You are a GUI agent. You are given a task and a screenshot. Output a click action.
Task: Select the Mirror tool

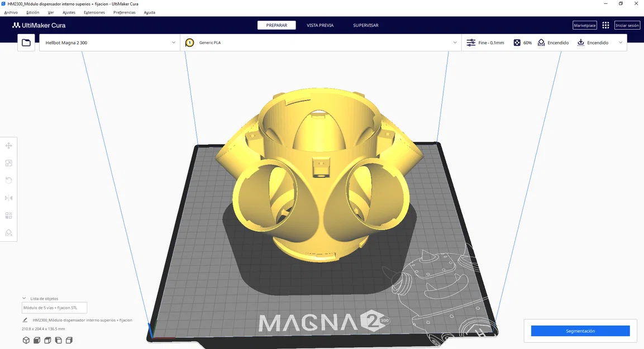(8, 198)
